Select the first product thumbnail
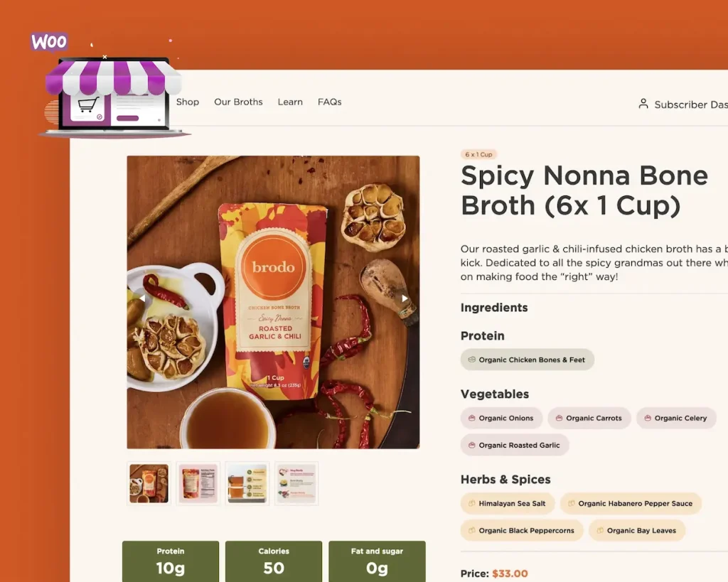The image size is (728, 582). click(149, 483)
